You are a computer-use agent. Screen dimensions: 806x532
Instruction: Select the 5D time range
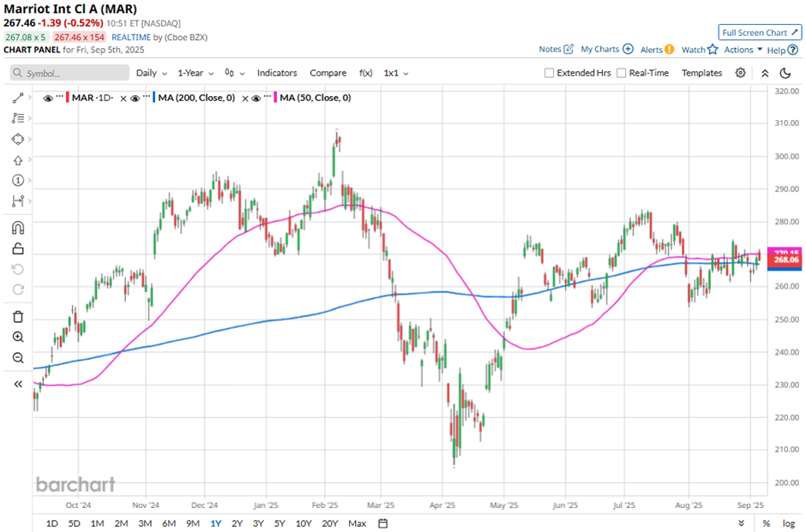click(74, 523)
